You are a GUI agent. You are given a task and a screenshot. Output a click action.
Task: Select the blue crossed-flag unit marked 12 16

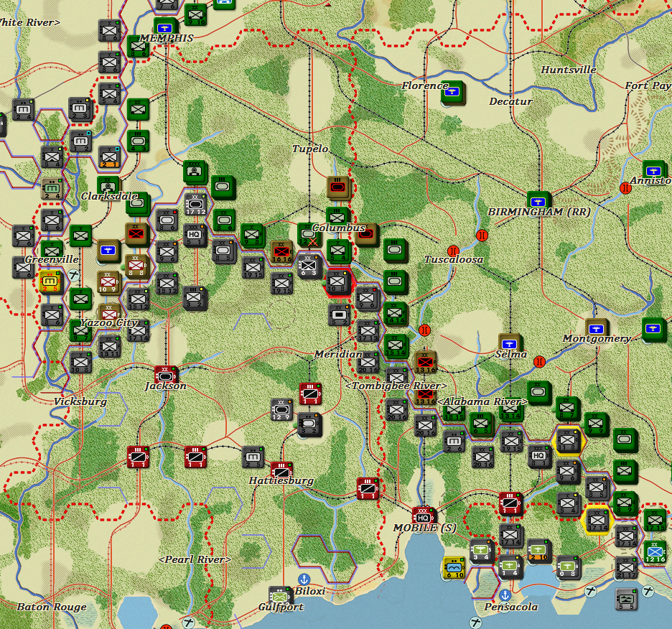coord(655,551)
